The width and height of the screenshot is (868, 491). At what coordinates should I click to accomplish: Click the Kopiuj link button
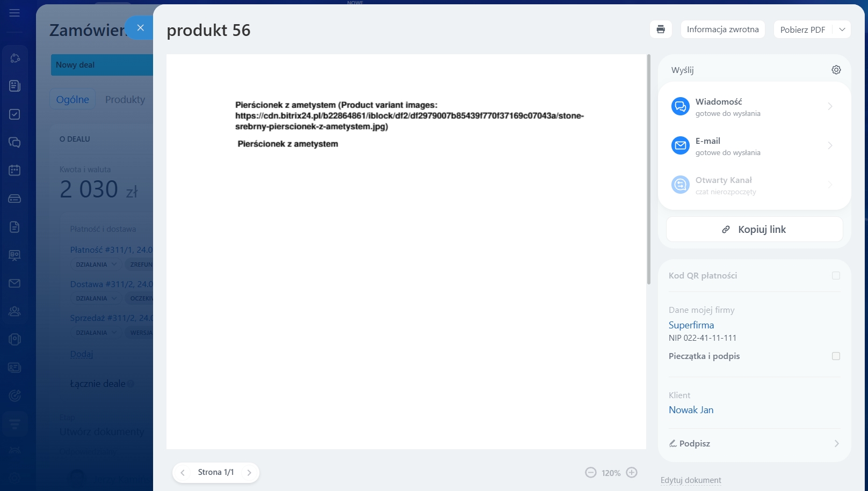click(754, 229)
